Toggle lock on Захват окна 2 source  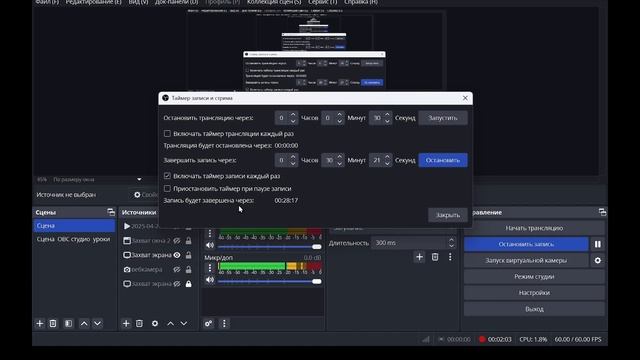tap(189, 241)
